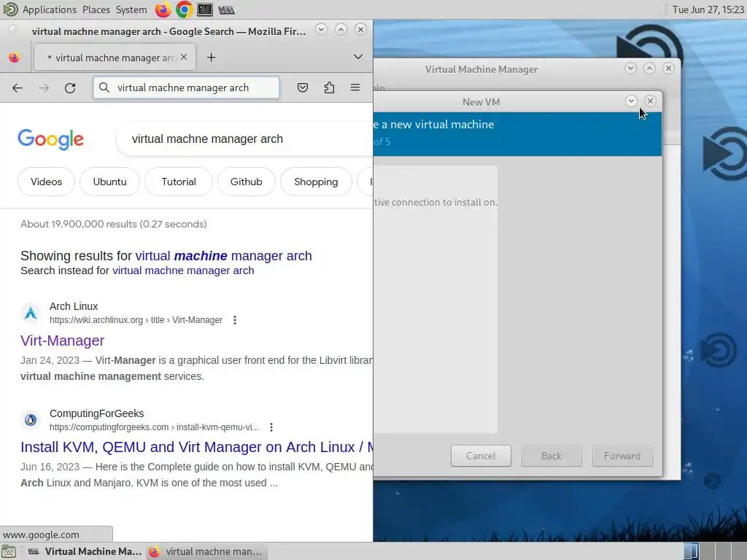Viewport: 747px width, 560px height.
Task: Maximize the Firefox window
Action: [341, 29]
